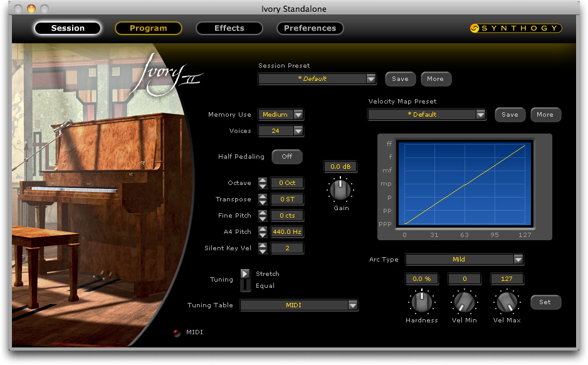This screenshot has width=588, height=365.
Task: Click the Hardness knob
Action: [421, 302]
